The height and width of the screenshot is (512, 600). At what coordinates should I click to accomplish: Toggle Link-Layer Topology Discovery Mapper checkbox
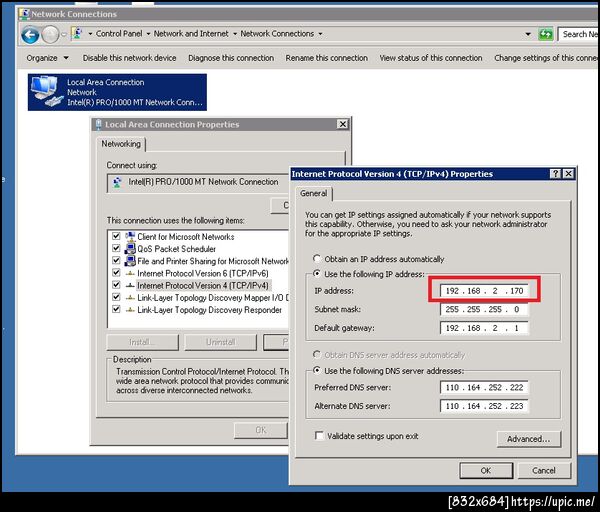coord(116,297)
